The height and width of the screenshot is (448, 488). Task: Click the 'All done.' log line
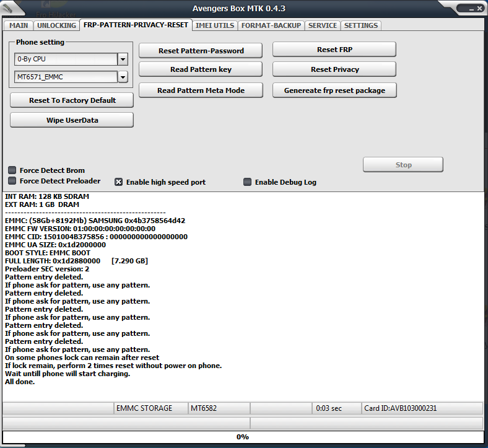(20, 382)
